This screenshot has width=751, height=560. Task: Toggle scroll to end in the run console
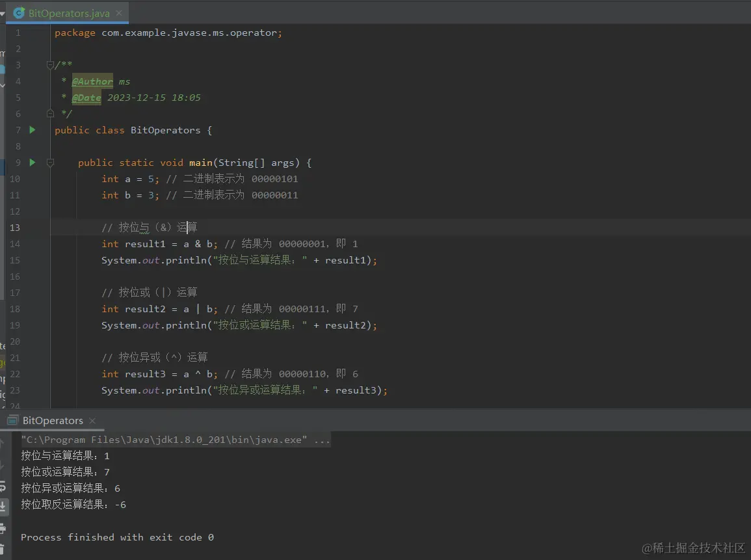pyautogui.click(x=3, y=507)
